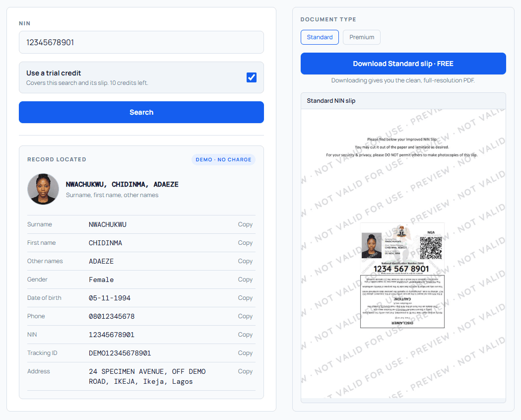This screenshot has width=521, height=420.
Task: Select the date value 05-11-1994
Action: pyautogui.click(x=110, y=298)
